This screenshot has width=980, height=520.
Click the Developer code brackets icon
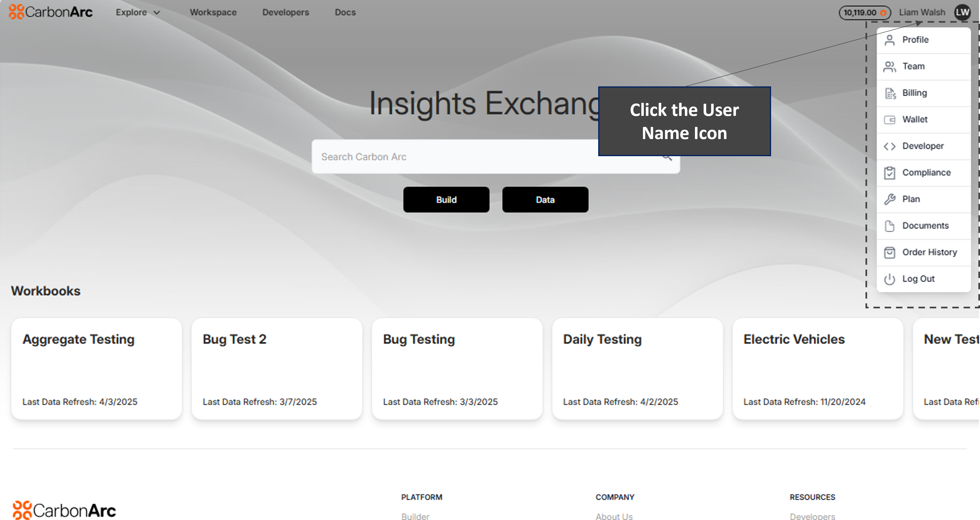tap(889, 146)
